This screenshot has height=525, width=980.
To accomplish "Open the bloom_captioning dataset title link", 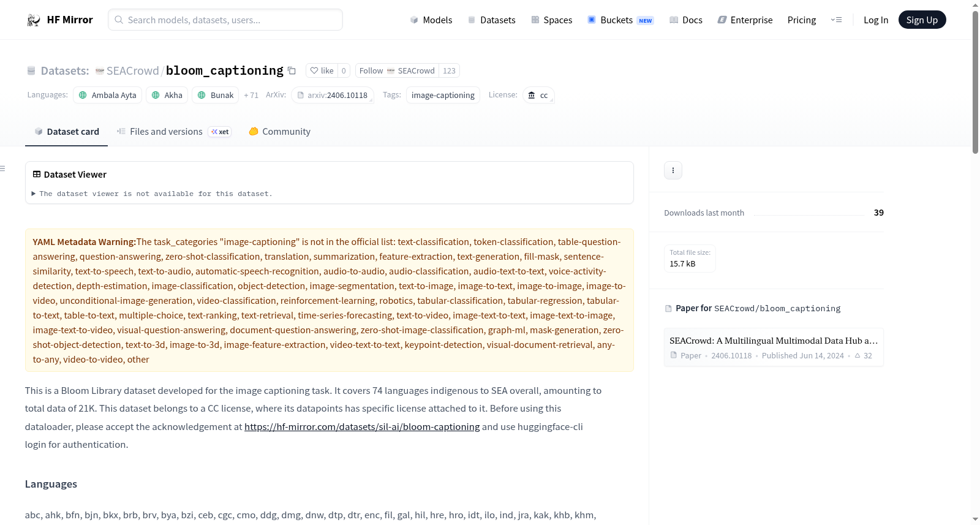I will point(225,71).
